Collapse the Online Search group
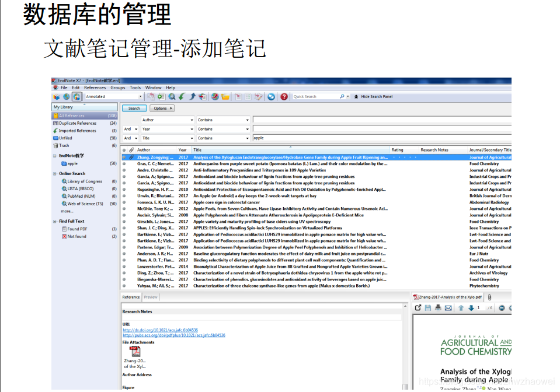The height and width of the screenshot is (392, 560). tap(55, 174)
